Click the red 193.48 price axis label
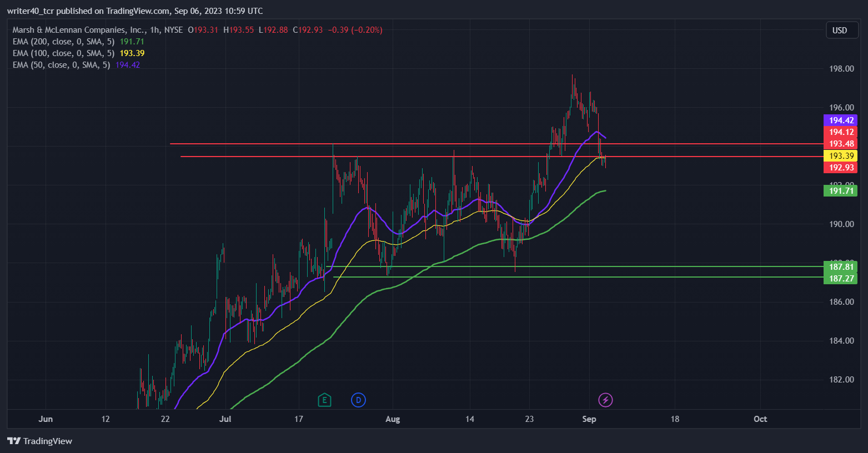 pyautogui.click(x=841, y=144)
